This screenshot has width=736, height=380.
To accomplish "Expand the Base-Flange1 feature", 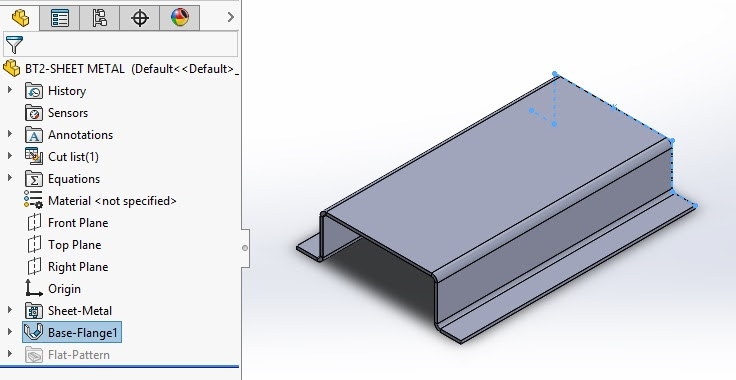I will point(10,332).
